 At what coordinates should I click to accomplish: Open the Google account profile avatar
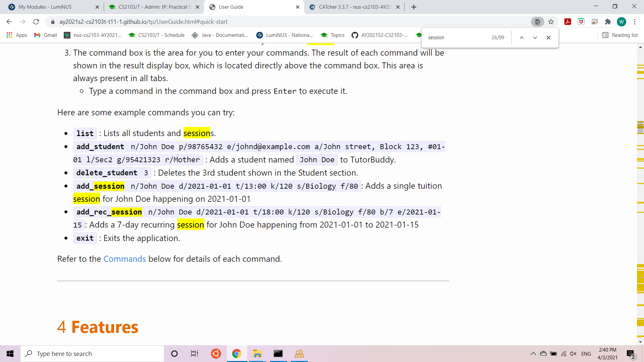(621, 22)
